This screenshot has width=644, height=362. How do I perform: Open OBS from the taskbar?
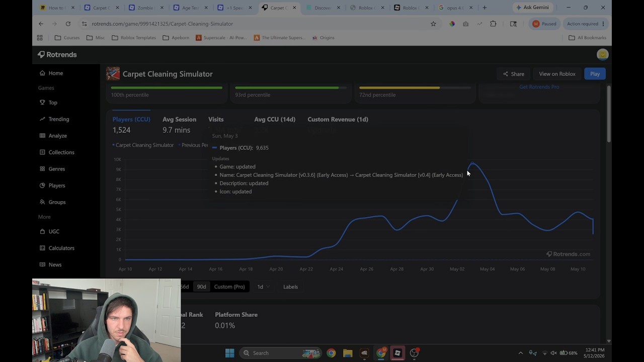coord(414,353)
